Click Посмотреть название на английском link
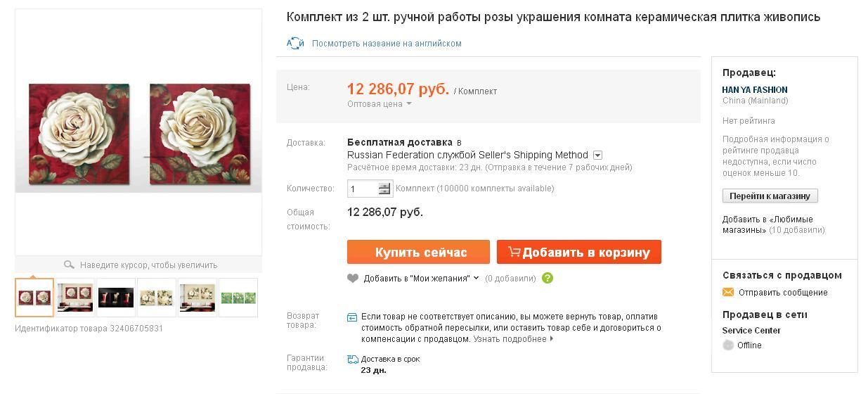 pyautogui.click(x=387, y=44)
